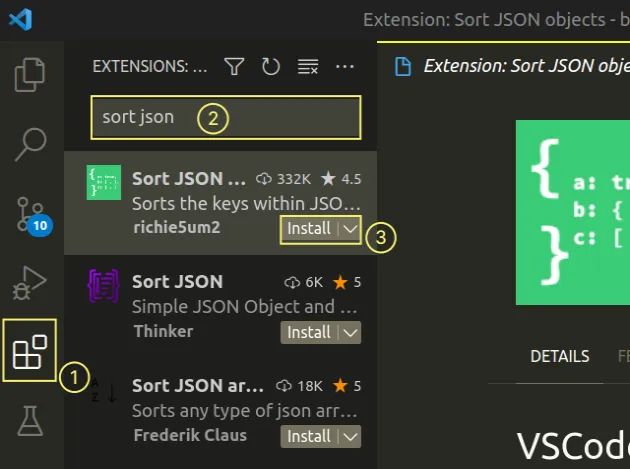Viewport: 630px width, 469px height.
Task: Clear extensions search results
Action: coord(308,66)
